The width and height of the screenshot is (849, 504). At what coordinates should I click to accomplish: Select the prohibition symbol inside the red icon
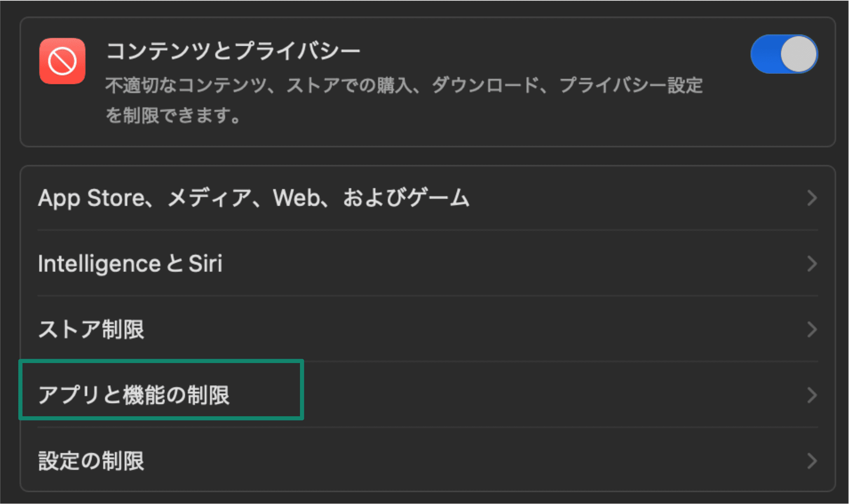coord(62,60)
